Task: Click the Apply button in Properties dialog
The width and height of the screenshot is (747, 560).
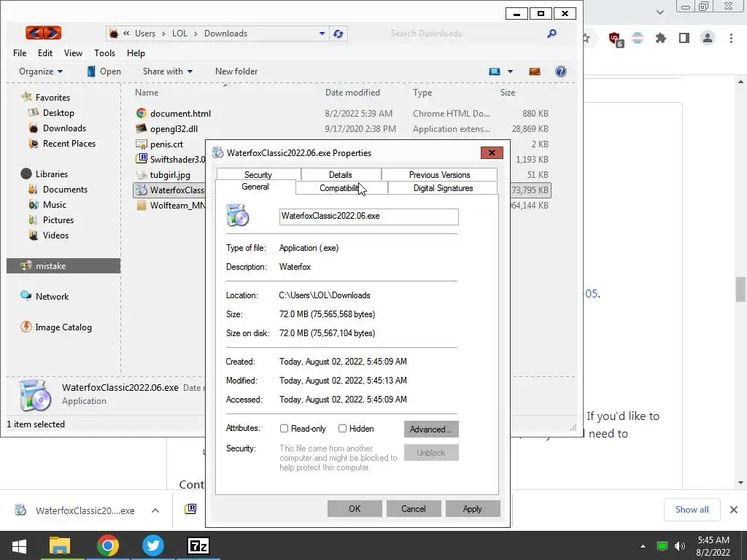Action: coord(473,508)
